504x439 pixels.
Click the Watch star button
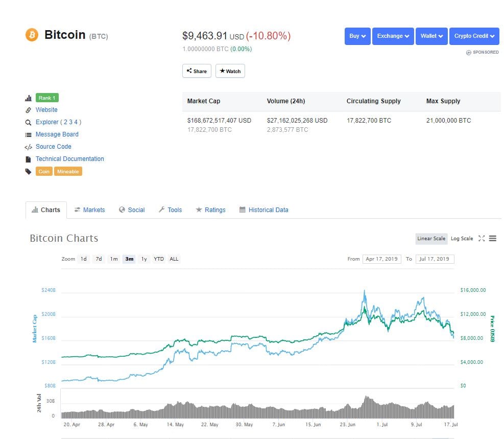[230, 71]
